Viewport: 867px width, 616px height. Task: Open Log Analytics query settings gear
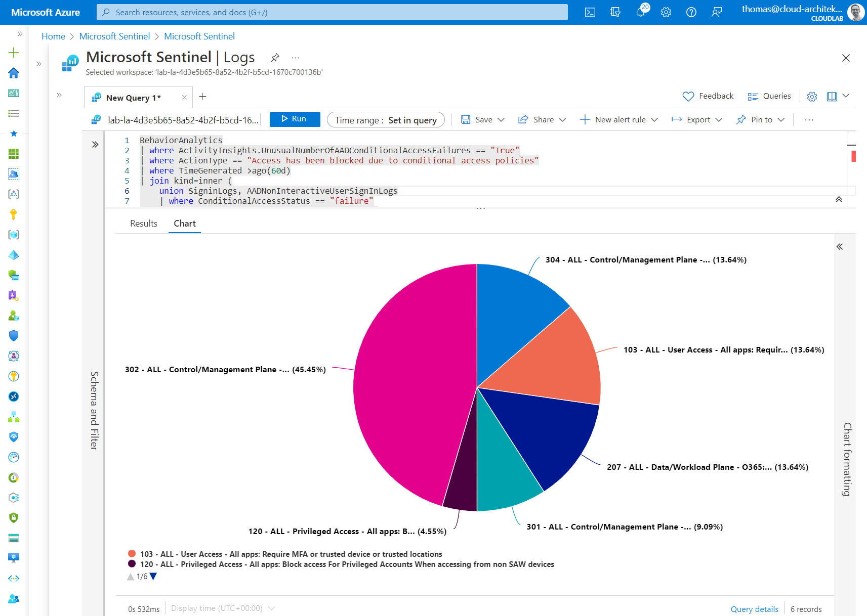(x=812, y=96)
